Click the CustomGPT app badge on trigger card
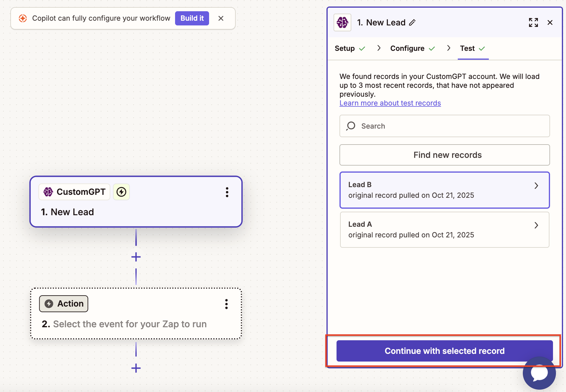This screenshot has height=392, width=566. (x=75, y=192)
